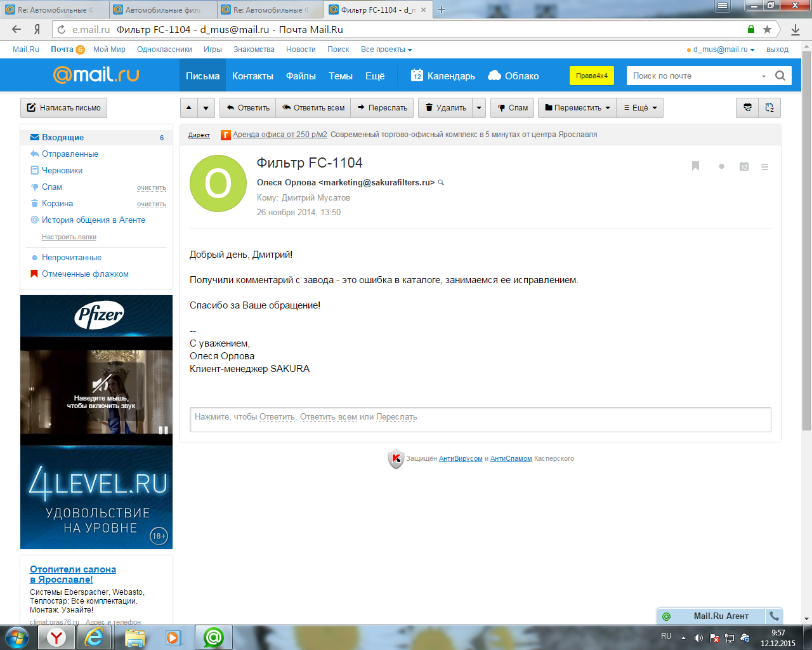812x650 pixels.
Task: Click the yellow Права4х4 button
Action: (x=592, y=76)
